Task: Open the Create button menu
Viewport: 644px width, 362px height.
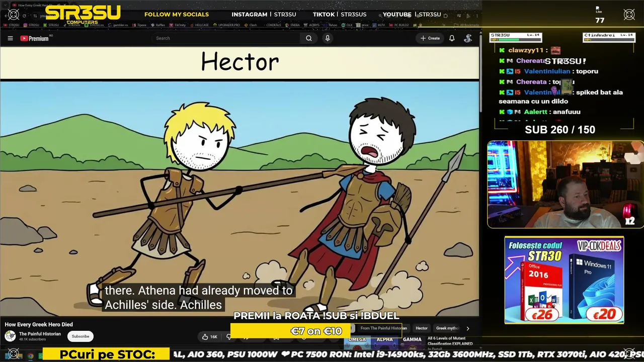Action: (430, 38)
